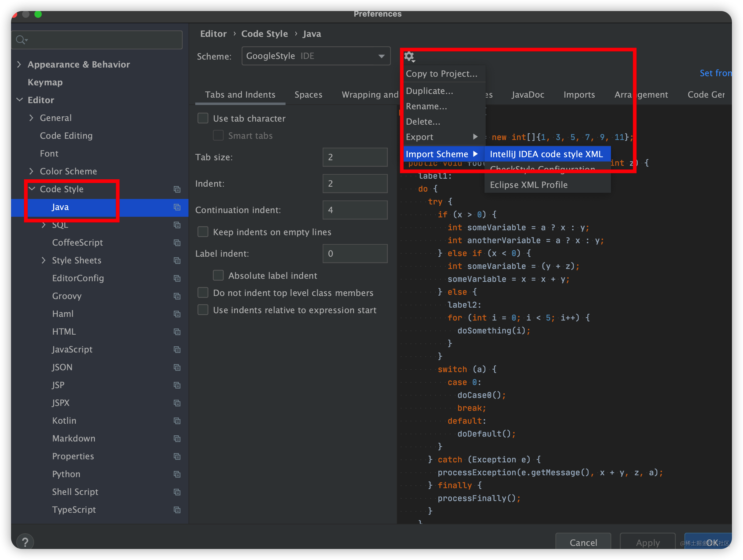Expand Appearance & Behavior tree node
Screen dimensions: 743x560
pyautogui.click(x=19, y=64)
